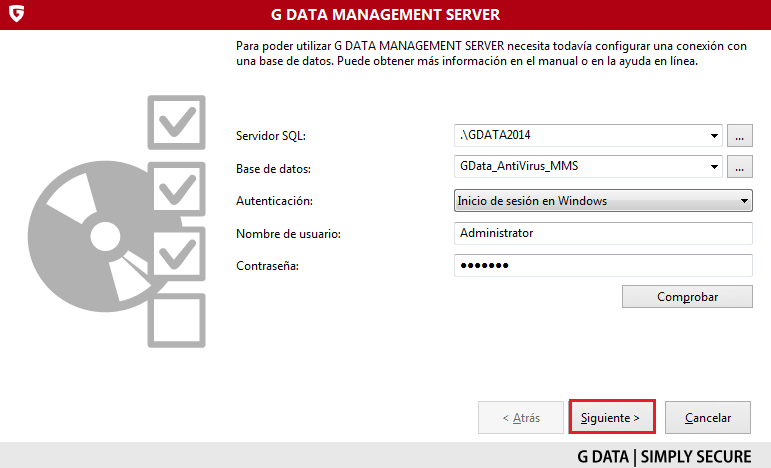This screenshot has height=468, width=771.
Task: Click into the .\GDATA2014 server text box
Action: (x=580, y=135)
